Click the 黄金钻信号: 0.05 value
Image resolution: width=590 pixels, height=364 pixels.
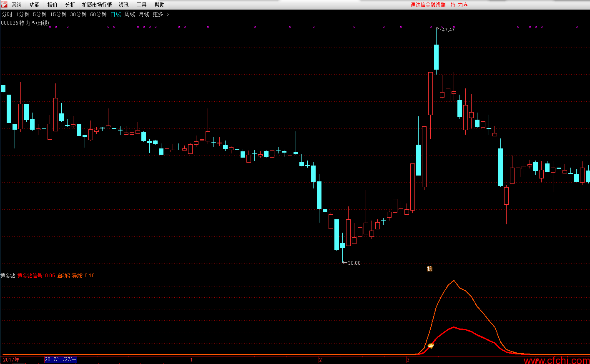(x=36, y=276)
